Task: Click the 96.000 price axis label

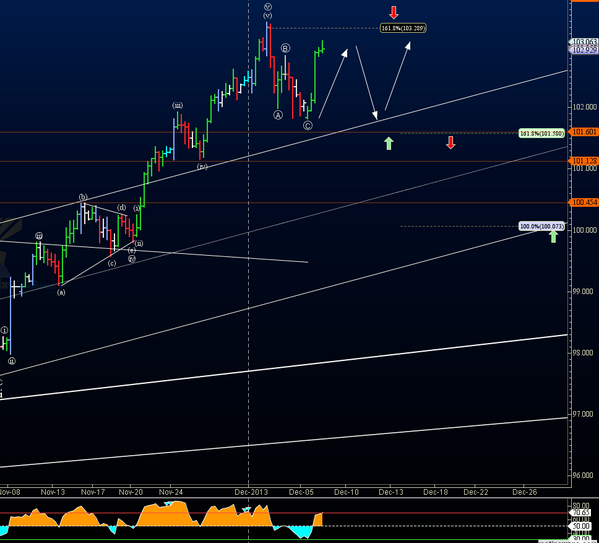Action: [x=583, y=475]
